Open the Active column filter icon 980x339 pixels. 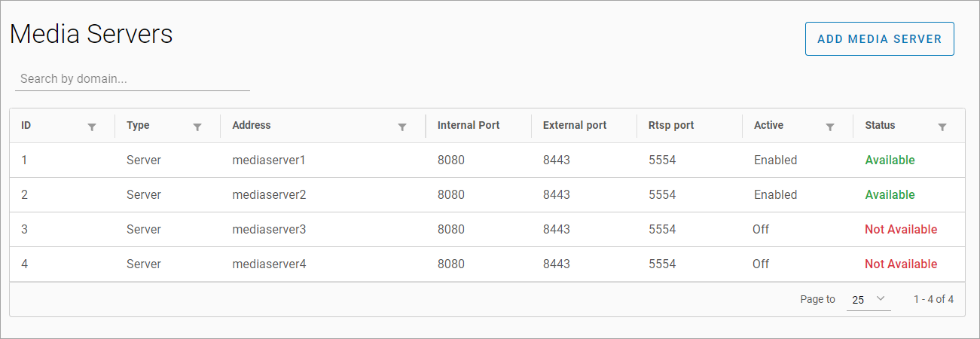(x=830, y=127)
